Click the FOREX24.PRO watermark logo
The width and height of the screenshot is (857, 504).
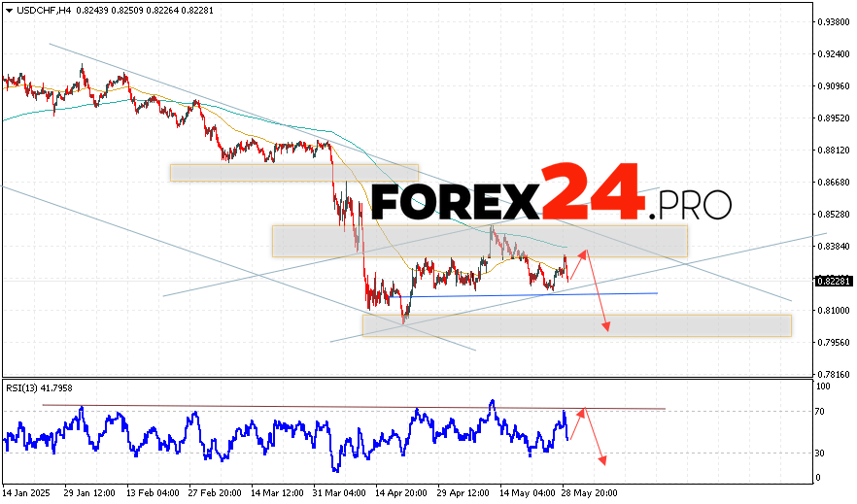coord(550,201)
